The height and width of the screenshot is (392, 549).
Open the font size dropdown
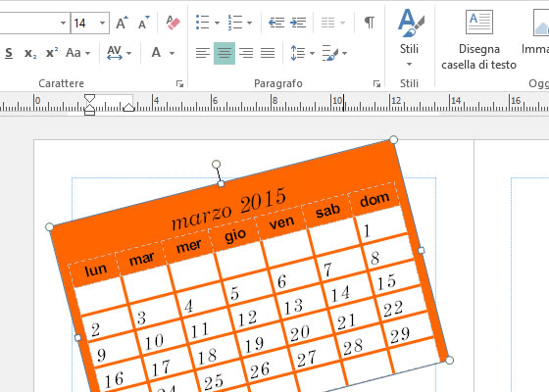click(102, 24)
